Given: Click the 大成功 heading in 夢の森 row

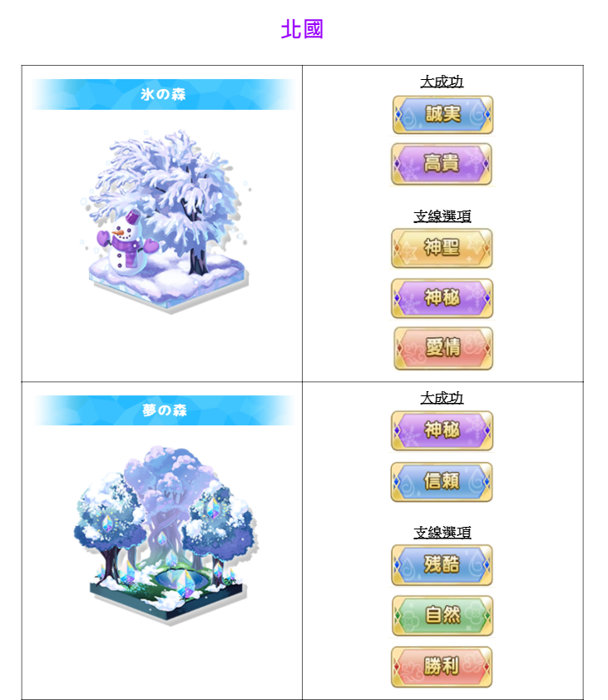Looking at the screenshot, I should coord(442,398).
